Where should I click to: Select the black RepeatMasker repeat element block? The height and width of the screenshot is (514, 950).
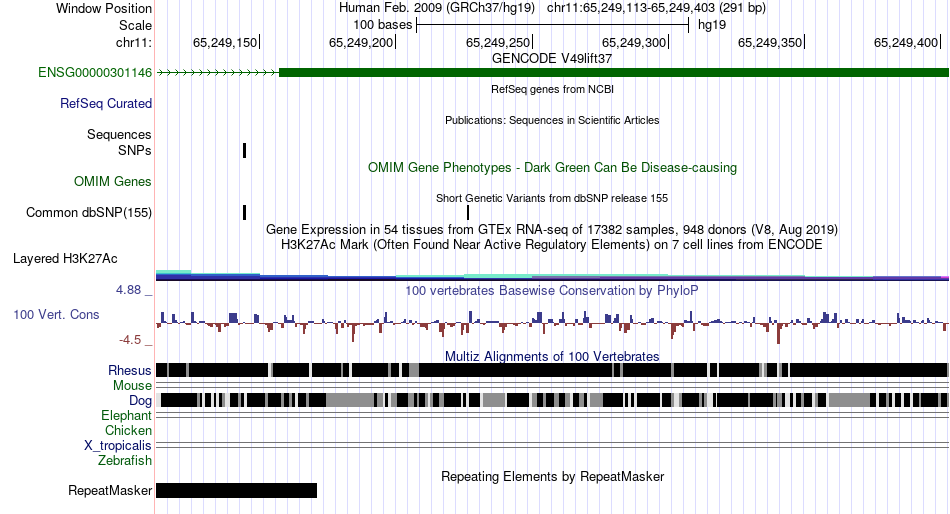coord(236,490)
